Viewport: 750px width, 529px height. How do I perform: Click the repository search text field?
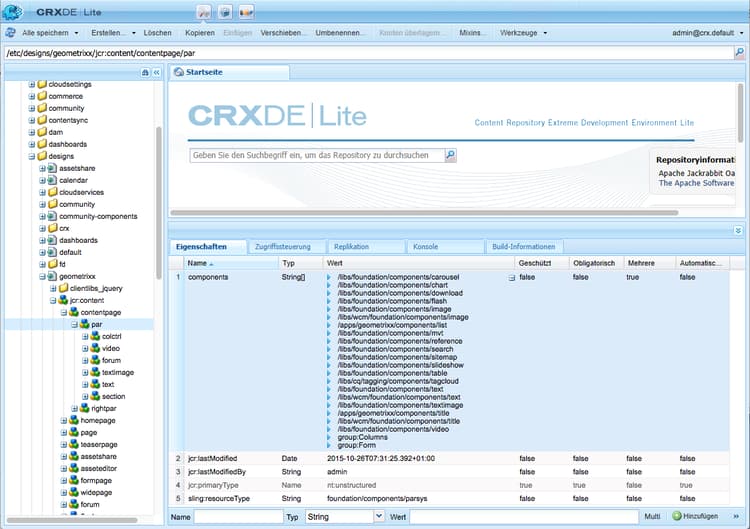pos(317,155)
